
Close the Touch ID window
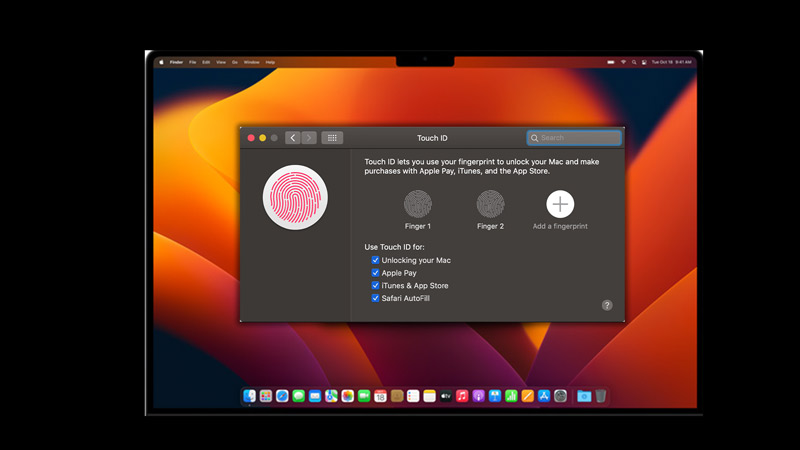[251, 138]
